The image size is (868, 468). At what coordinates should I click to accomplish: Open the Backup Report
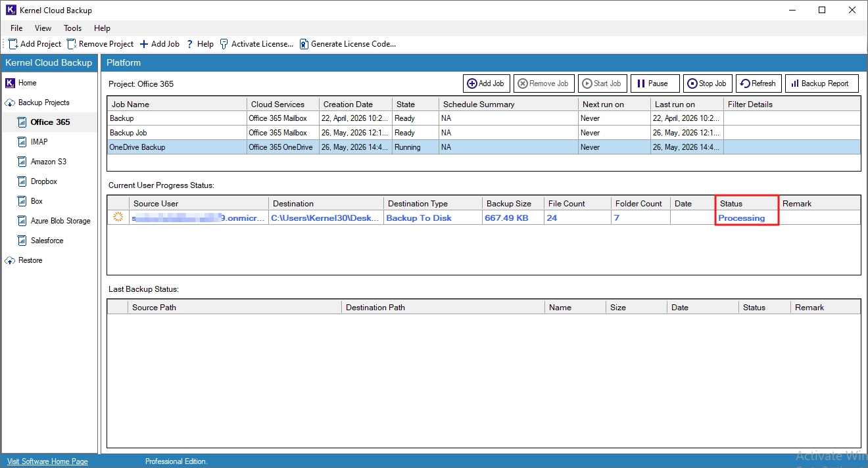(821, 83)
